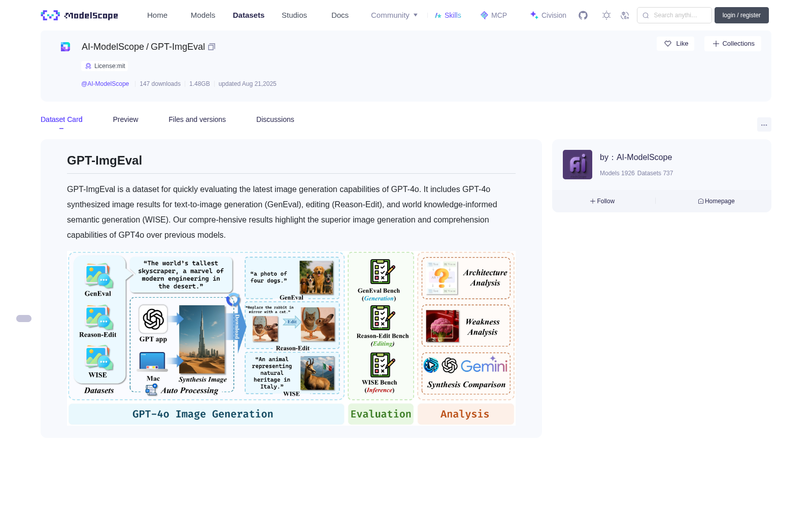Screen dimensions: 812x508
Task: Visit the AI-ModelScope Homepage
Action: (716, 201)
